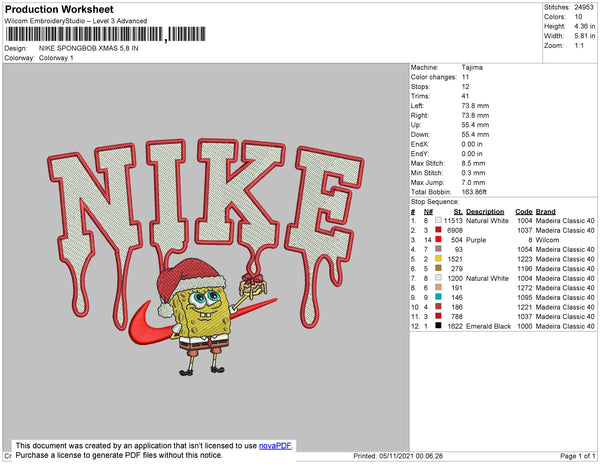The width and height of the screenshot is (600, 464).
Task: Click the Width value '5.81 in'
Action: (584, 36)
